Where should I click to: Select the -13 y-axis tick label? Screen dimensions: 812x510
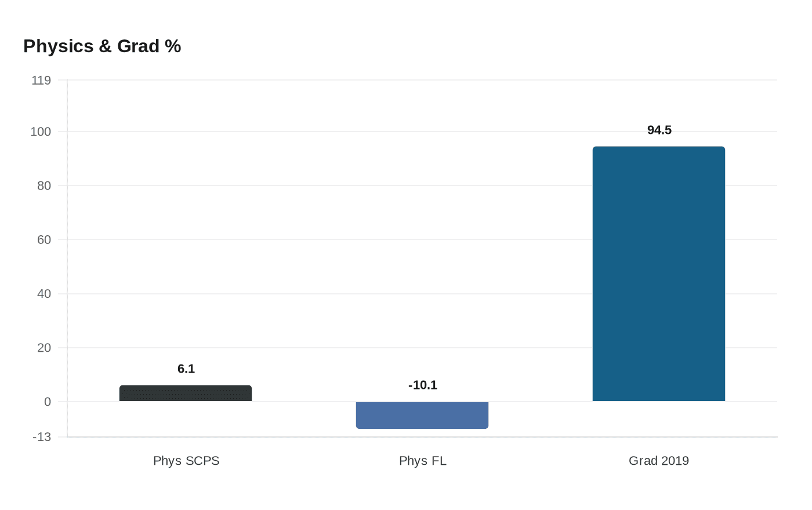(42, 438)
